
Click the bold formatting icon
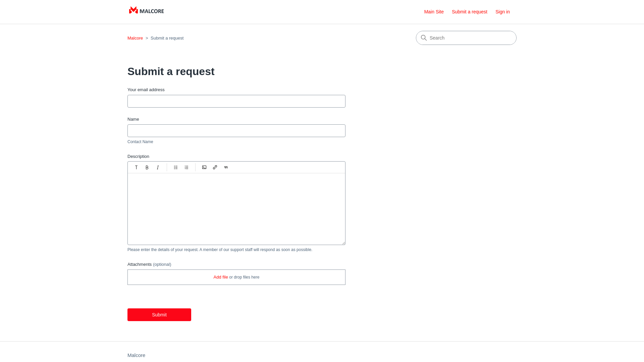click(147, 167)
